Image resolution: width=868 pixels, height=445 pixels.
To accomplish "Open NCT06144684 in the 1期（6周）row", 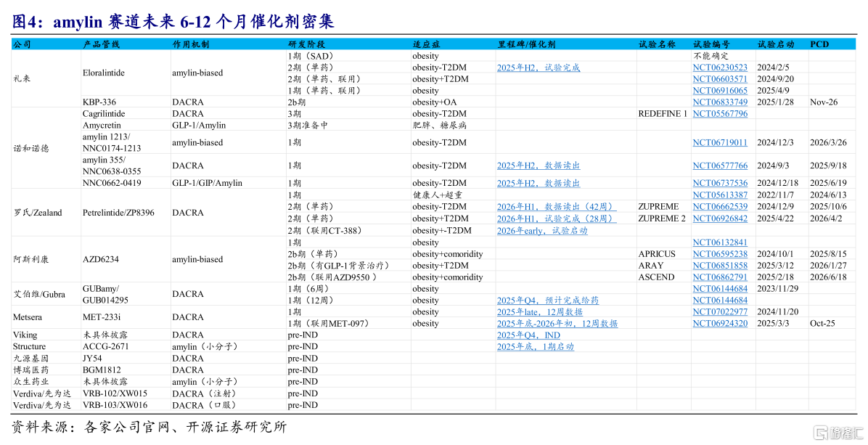I will (720, 289).
